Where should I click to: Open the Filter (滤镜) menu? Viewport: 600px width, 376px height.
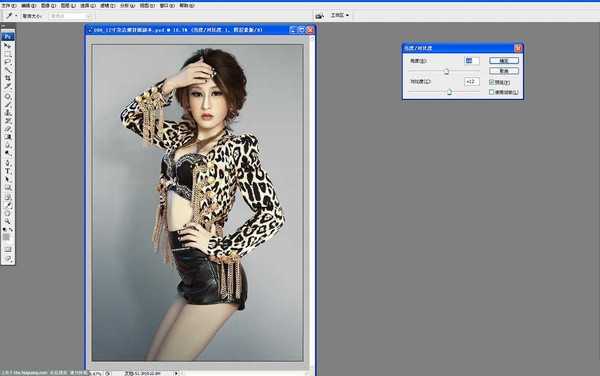click(x=108, y=6)
